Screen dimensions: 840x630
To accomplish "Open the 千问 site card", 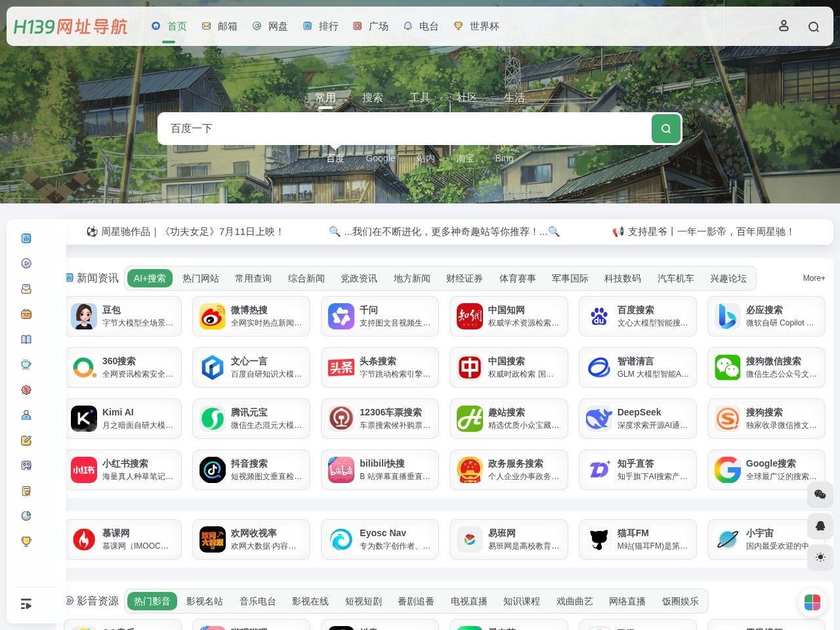I will pyautogui.click(x=380, y=316).
